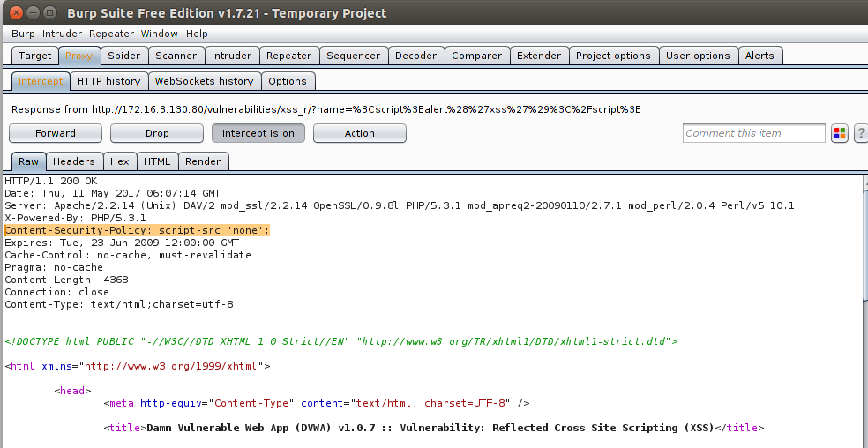Click the highlighted Content-Security-Policy header line
The image size is (868, 448).
coord(138,230)
